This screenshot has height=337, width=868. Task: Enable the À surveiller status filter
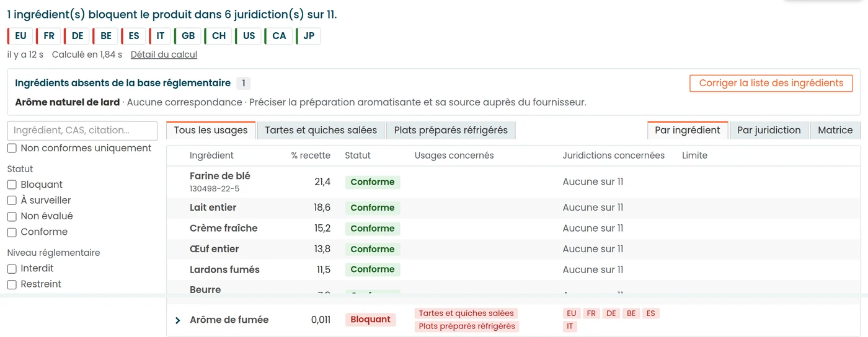click(12, 200)
